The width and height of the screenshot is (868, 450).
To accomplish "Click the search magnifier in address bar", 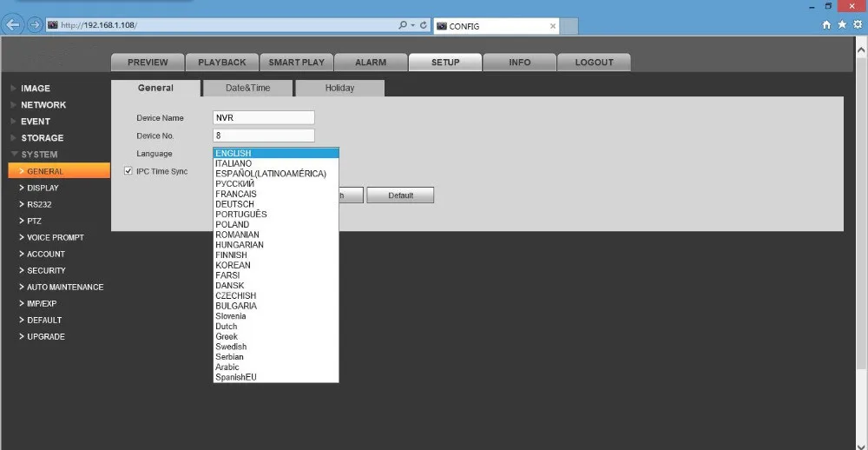I will tap(403, 25).
